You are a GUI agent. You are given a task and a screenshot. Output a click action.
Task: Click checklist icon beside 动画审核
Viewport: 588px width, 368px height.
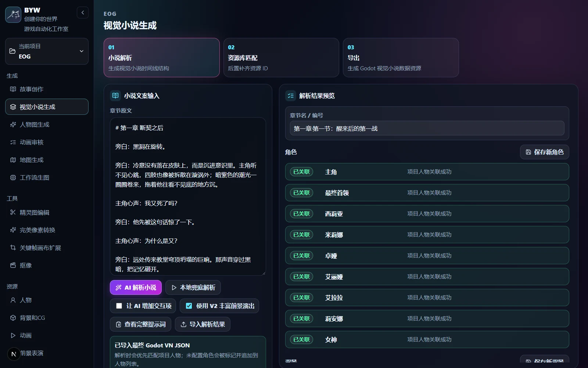13,142
